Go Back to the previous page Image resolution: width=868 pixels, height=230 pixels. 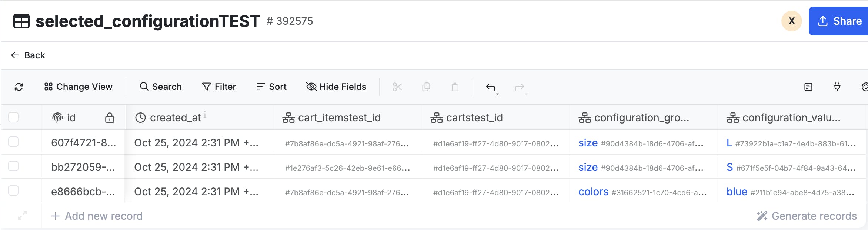point(28,55)
